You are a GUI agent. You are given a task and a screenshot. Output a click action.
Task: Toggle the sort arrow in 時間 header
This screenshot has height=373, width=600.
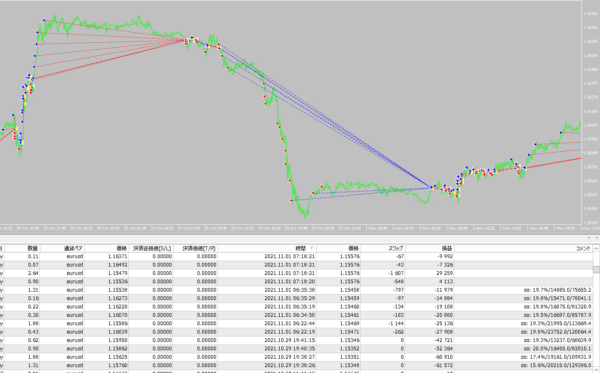(311, 249)
